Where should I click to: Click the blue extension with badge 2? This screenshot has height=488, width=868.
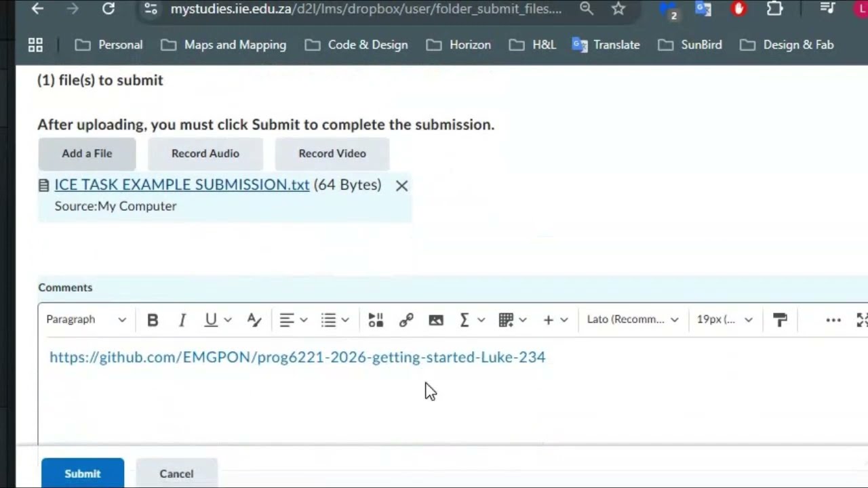[669, 10]
